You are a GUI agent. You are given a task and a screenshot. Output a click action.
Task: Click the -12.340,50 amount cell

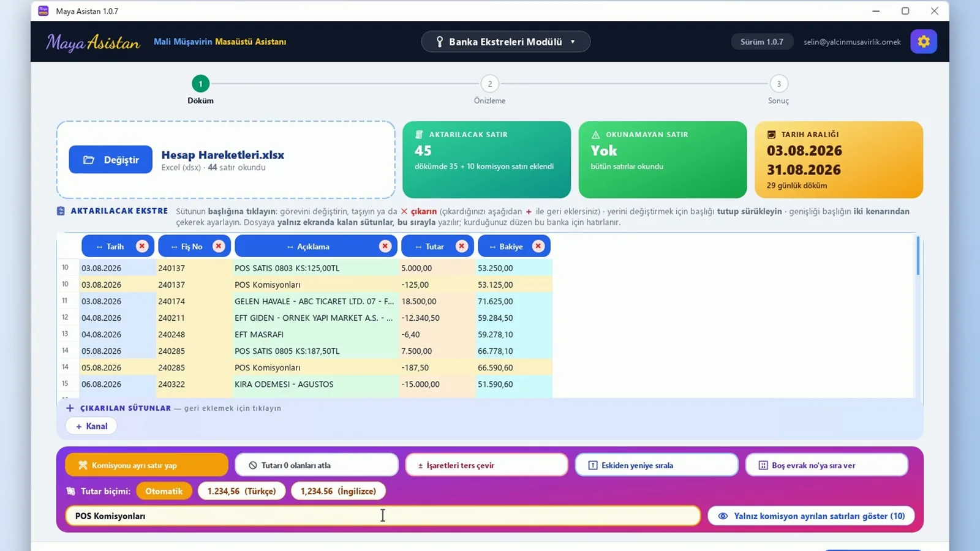pos(437,318)
